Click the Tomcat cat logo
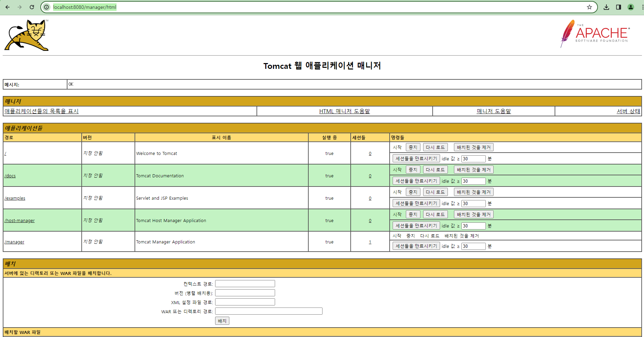This screenshot has height=337, width=644. pos(26,35)
